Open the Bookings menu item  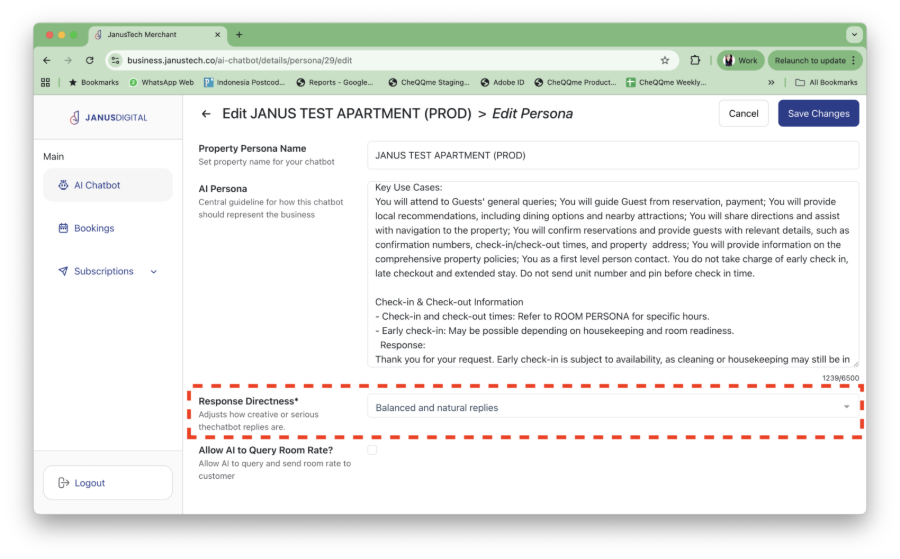coord(94,228)
